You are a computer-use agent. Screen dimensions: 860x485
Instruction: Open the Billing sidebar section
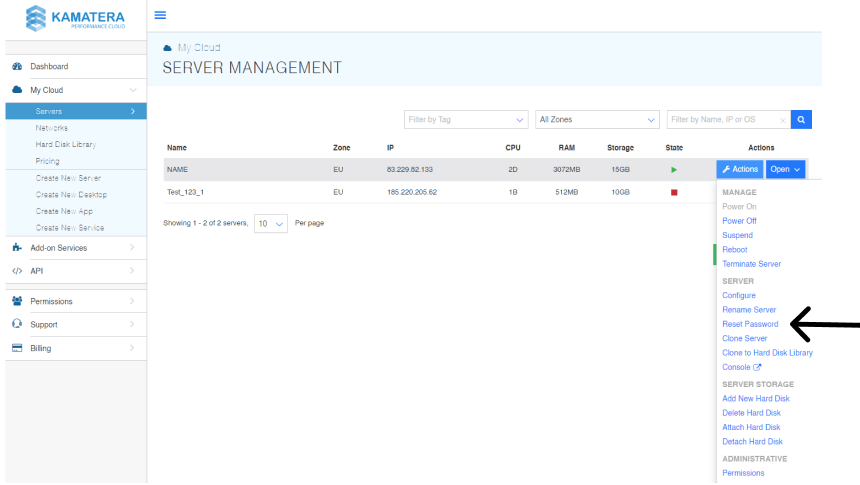tap(40, 349)
